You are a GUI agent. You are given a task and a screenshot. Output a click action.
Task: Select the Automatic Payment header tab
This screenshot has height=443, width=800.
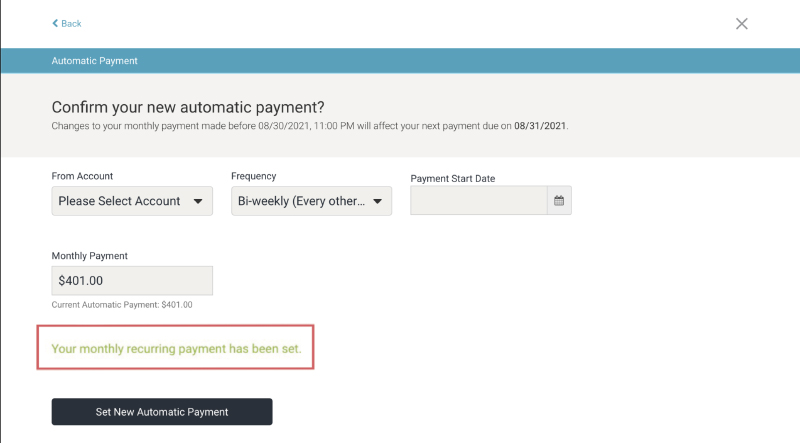[x=95, y=61]
